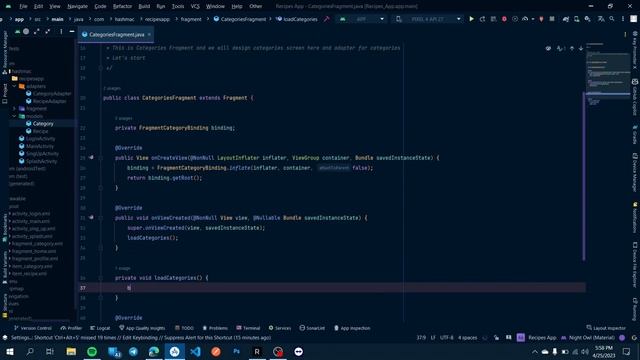
Task: Click Collapse All icon in project panel
Action: pos(48,31)
